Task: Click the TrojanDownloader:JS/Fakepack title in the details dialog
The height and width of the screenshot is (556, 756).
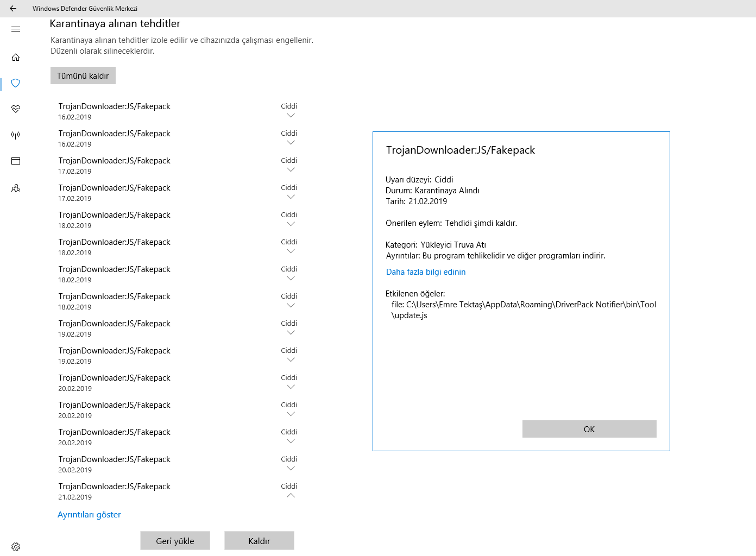Action: [x=461, y=150]
